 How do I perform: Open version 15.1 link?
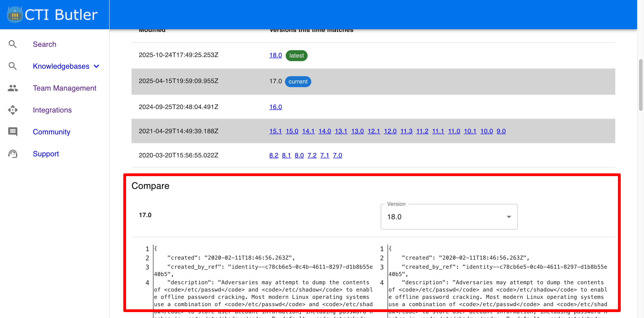point(275,131)
